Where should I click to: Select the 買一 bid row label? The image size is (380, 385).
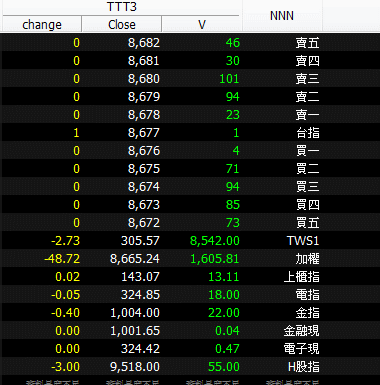[x=307, y=151]
